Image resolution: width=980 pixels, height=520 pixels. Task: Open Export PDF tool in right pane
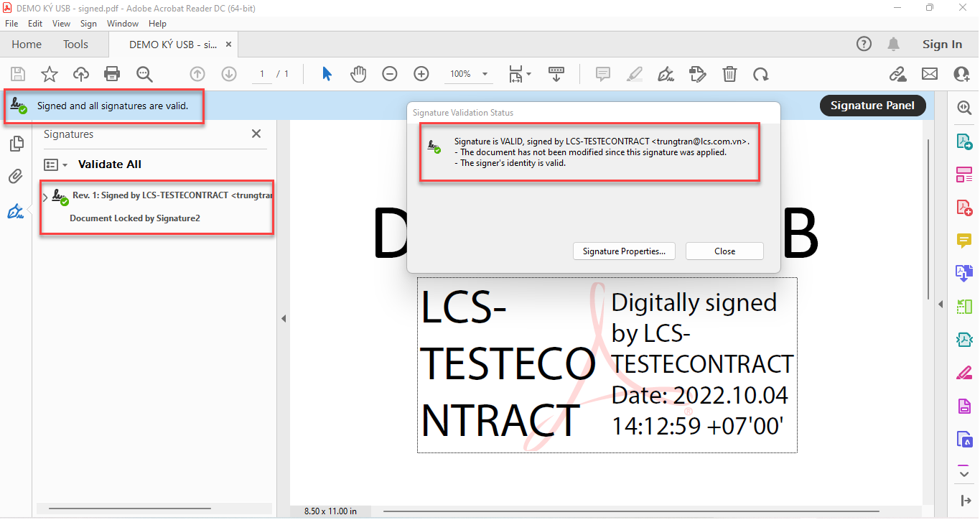963,141
